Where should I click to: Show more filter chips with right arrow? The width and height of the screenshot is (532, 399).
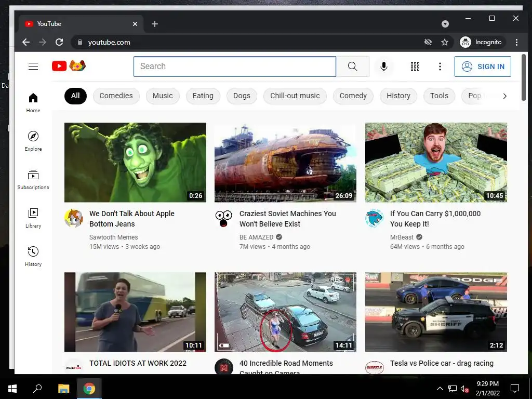click(504, 96)
